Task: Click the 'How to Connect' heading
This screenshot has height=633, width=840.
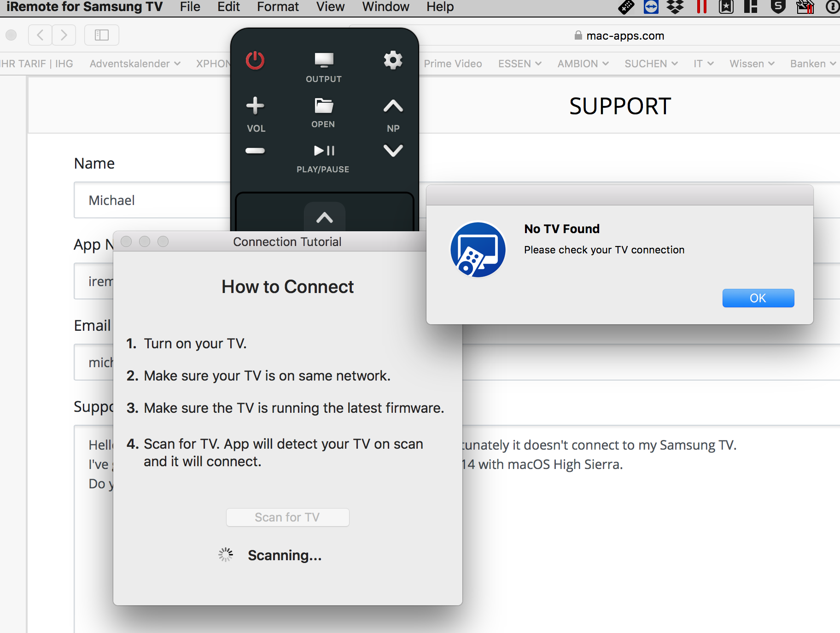Action: tap(287, 287)
